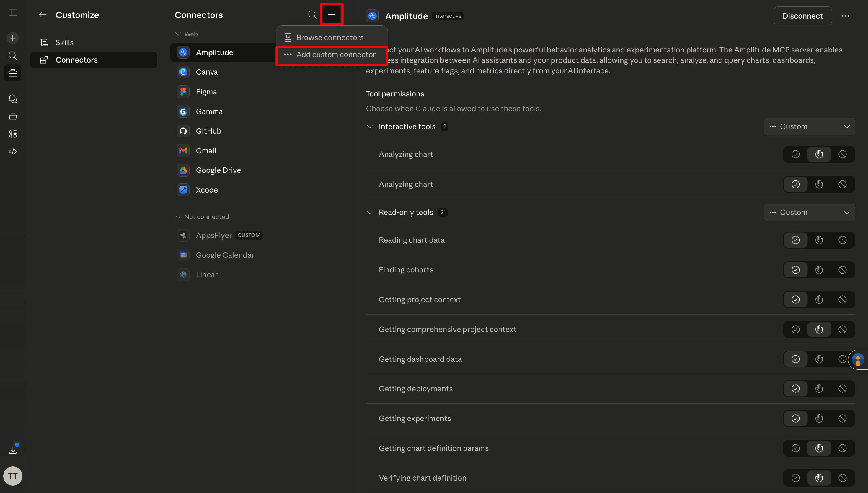Viewport: 868px width, 493px height.
Task: Click the download icon with the blue dot
Action: 13,450
